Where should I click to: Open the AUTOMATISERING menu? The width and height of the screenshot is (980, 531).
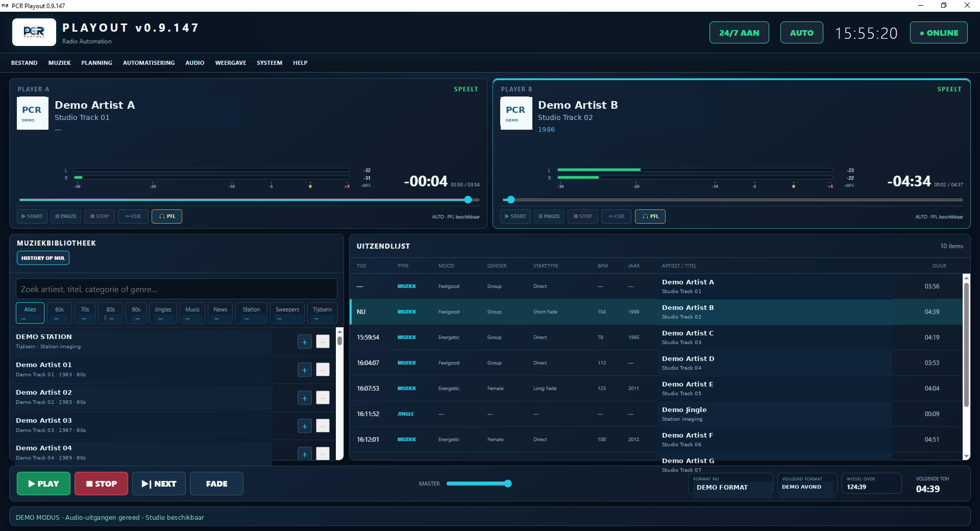click(149, 63)
